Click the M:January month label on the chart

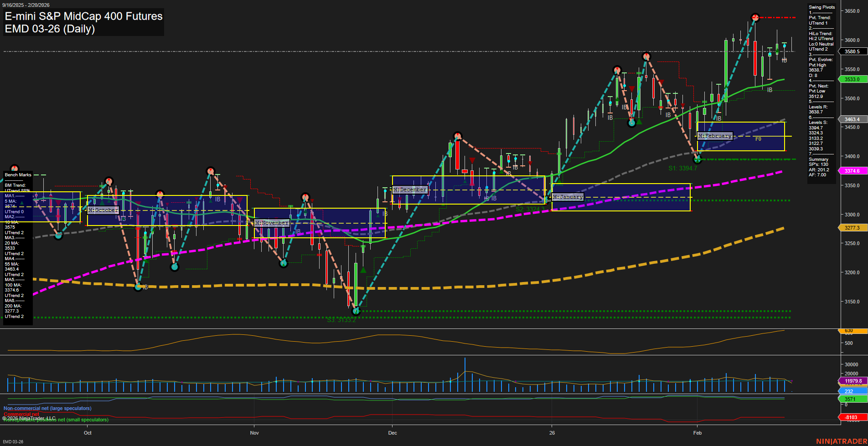pos(568,197)
